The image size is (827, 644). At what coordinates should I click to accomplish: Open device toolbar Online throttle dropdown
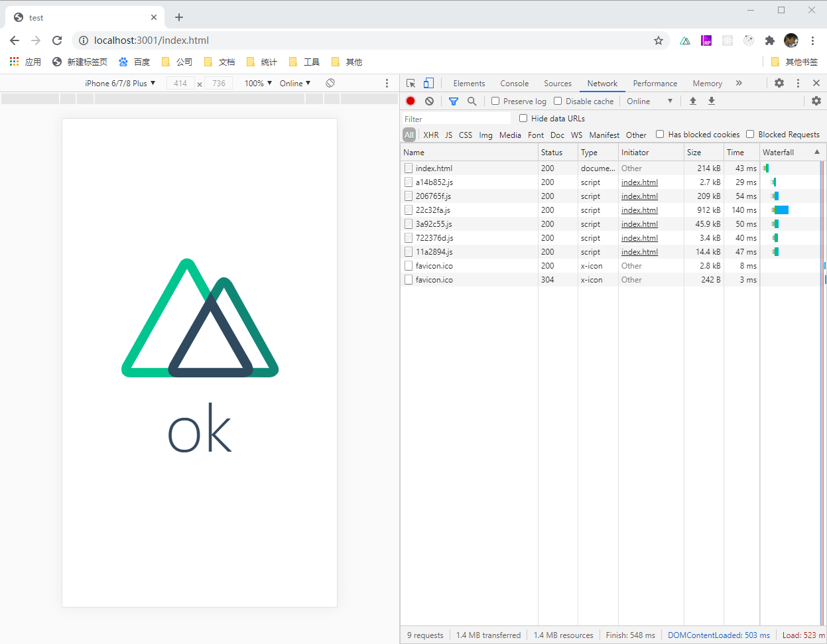(x=295, y=83)
